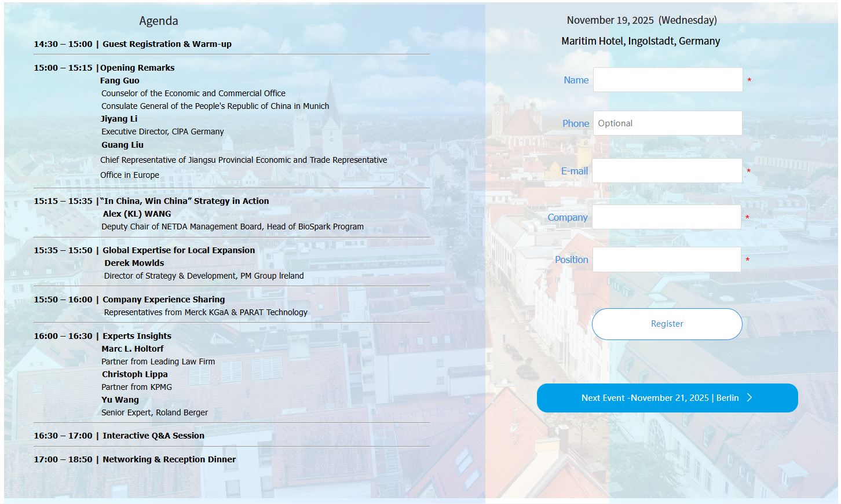The height and width of the screenshot is (504, 841).
Task: Click speaker name 'Yu Wang'
Action: [x=120, y=400]
